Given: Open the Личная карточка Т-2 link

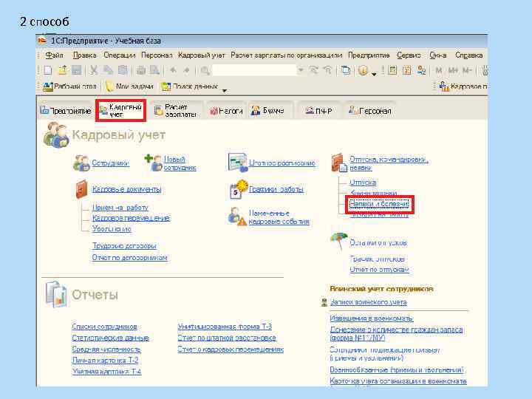Looking at the screenshot, I should [x=105, y=361].
